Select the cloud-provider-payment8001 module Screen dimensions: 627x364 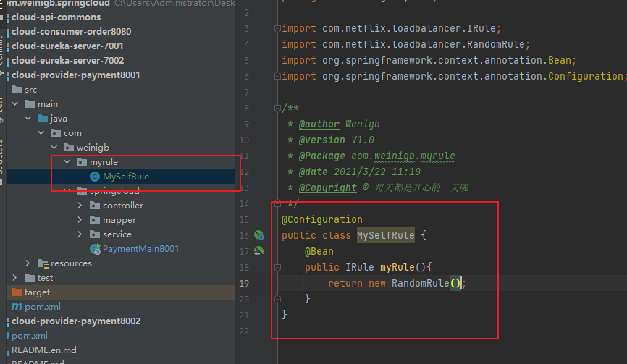tap(75, 75)
